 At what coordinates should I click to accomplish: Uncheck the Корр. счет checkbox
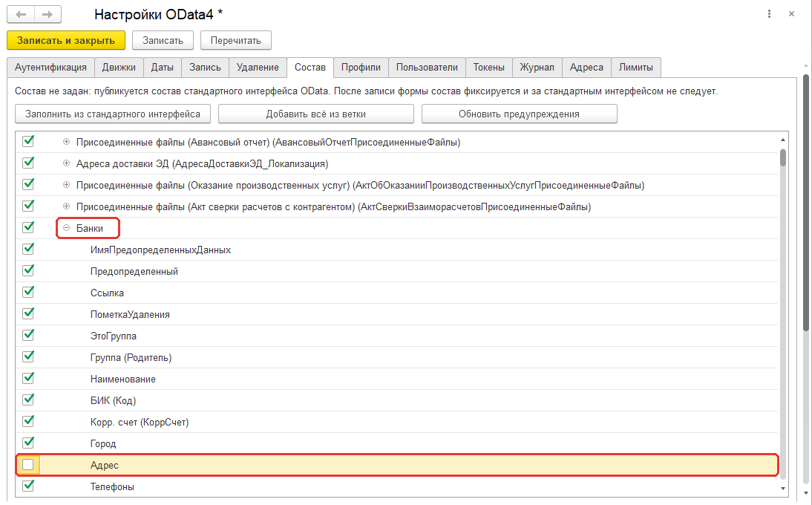point(28,422)
